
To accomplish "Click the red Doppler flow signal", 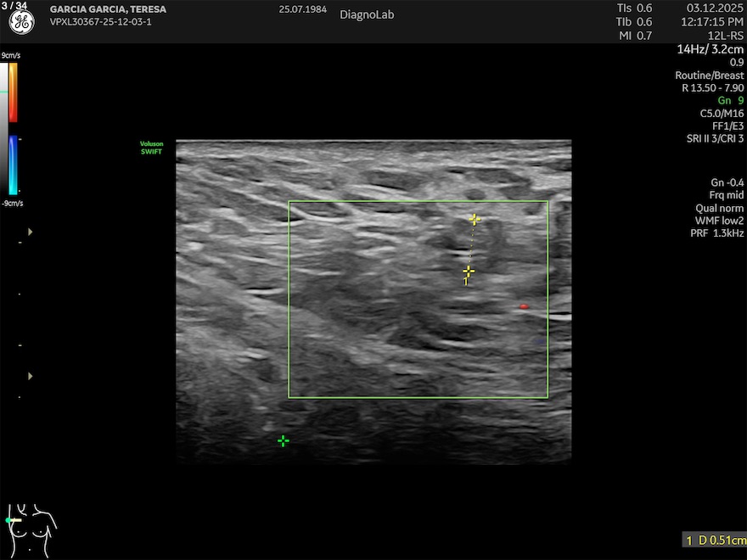I will 524,306.
